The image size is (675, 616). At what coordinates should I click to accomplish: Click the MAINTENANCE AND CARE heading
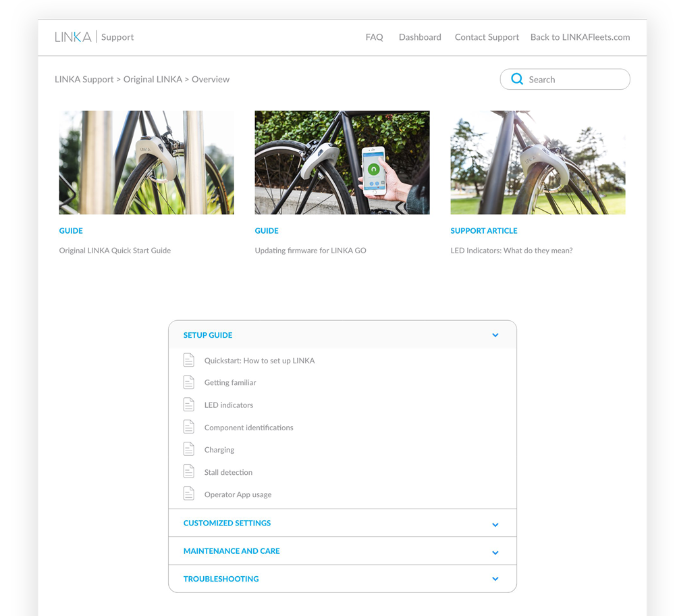232,551
